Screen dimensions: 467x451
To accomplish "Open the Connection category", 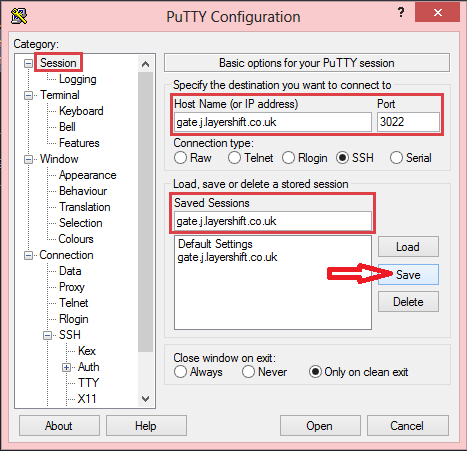I will [x=66, y=255].
